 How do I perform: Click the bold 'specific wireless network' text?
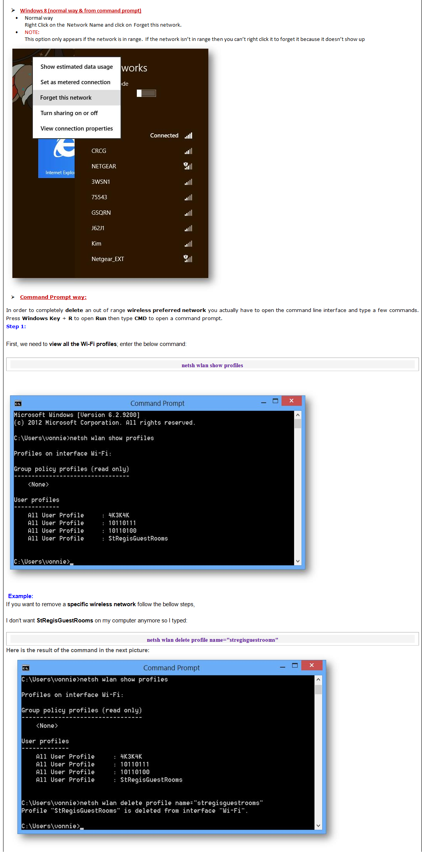tap(102, 604)
